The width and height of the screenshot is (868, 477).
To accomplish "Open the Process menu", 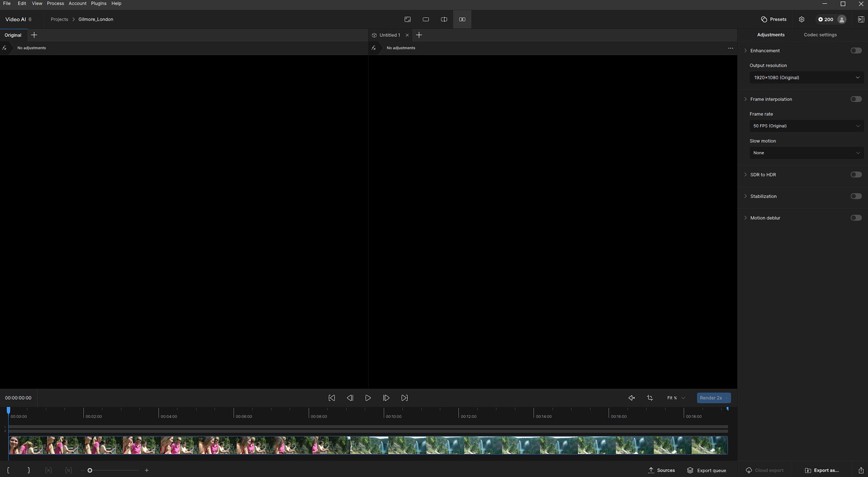I will tap(55, 4).
